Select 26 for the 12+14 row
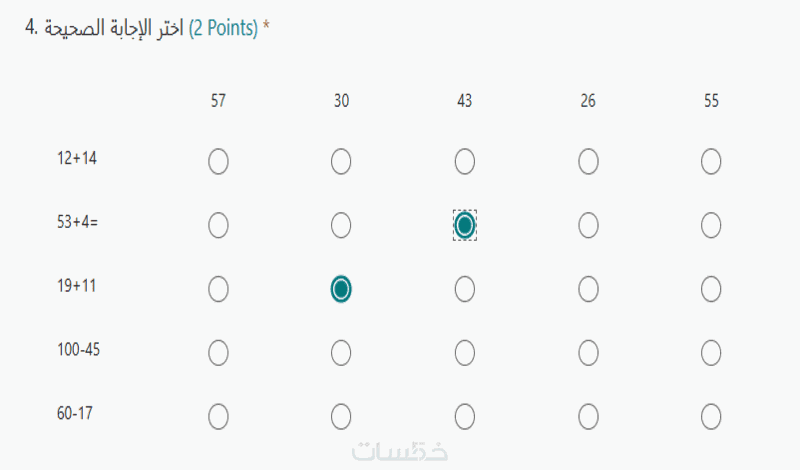The image size is (800, 470). pyautogui.click(x=588, y=161)
